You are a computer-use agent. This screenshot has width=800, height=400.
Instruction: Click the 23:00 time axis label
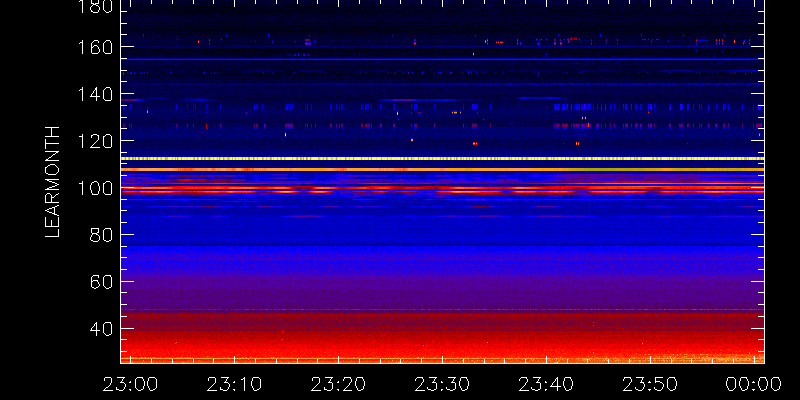point(131,384)
